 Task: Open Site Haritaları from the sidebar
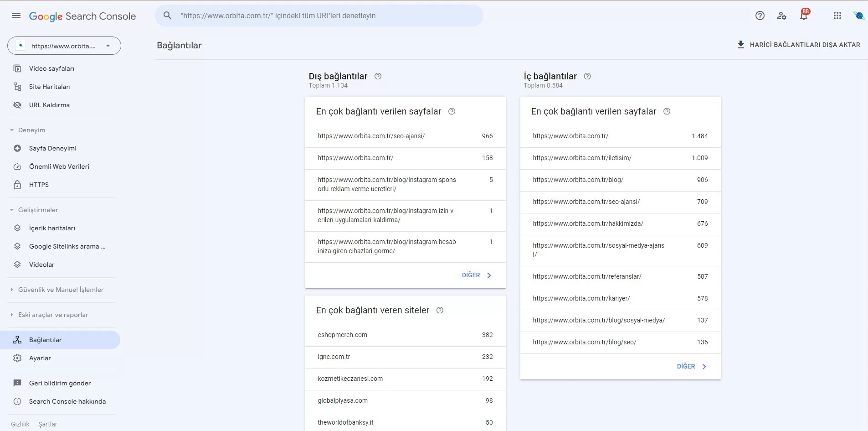pyautogui.click(x=60, y=87)
